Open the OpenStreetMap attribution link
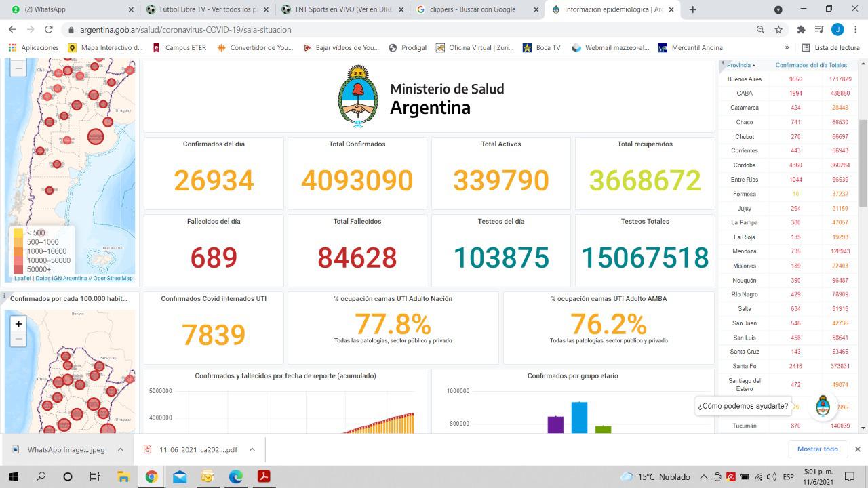This screenshot has height=488, width=868. [113, 279]
